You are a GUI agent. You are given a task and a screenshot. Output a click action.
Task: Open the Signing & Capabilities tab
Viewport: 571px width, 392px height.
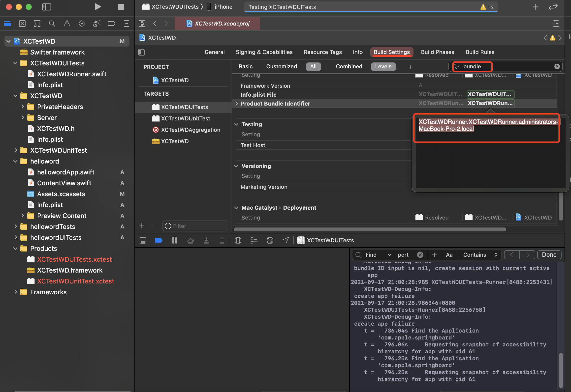pos(264,52)
